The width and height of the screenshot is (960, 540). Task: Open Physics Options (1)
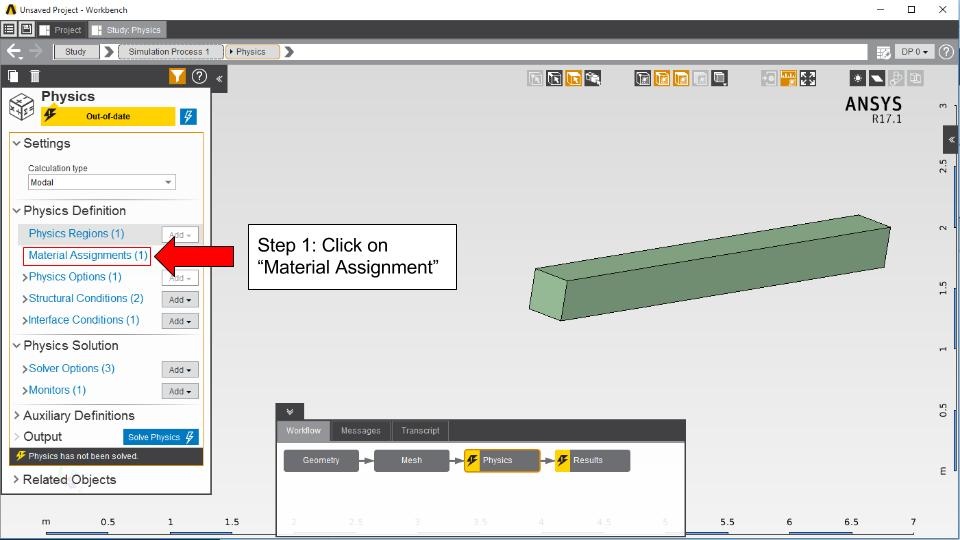(75, 277)
